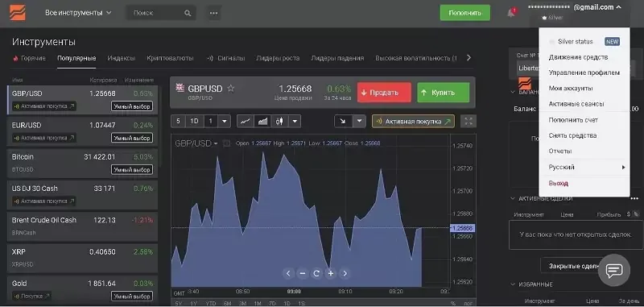
Task: Switch chart to area type
Action: [263, 121]
